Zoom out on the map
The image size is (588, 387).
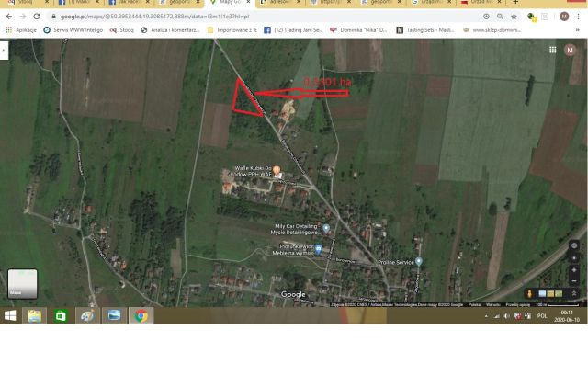(574, 281)
